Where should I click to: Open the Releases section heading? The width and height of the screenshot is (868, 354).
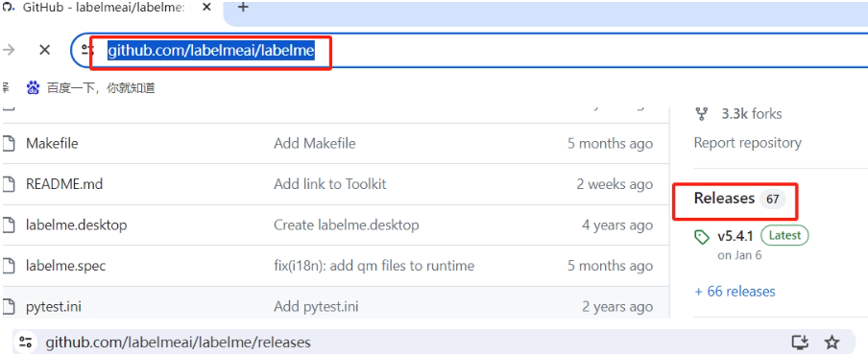coord(724,198)
